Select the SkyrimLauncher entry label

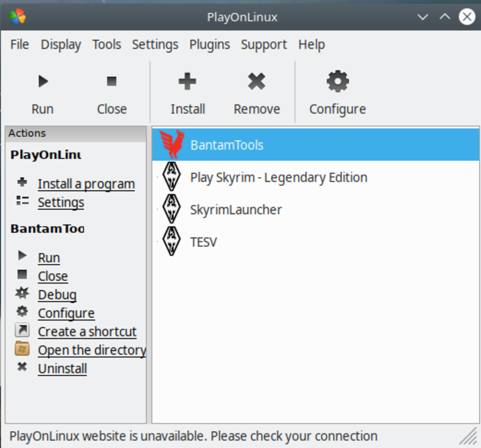[x=236, y=210]
